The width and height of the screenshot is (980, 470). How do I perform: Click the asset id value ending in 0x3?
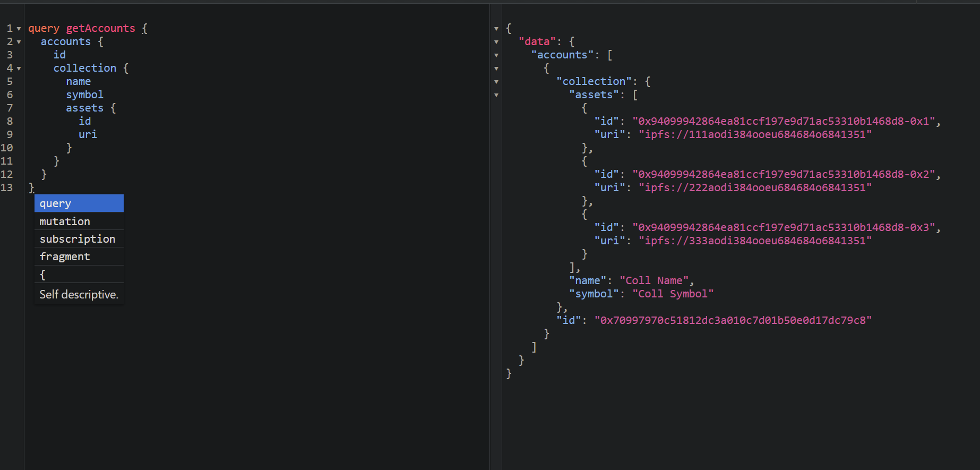pos(784,227)
